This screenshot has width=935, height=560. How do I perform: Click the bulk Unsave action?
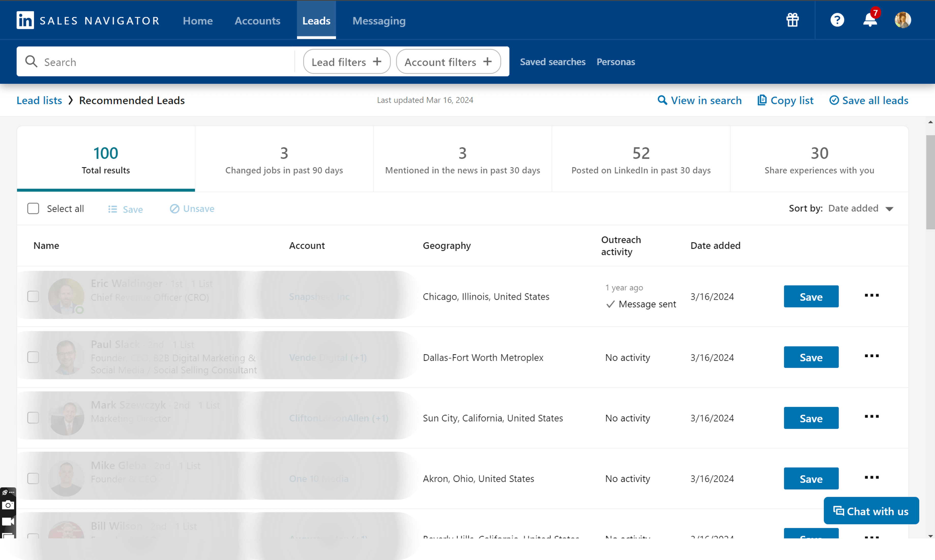click(x=192, y=209)
